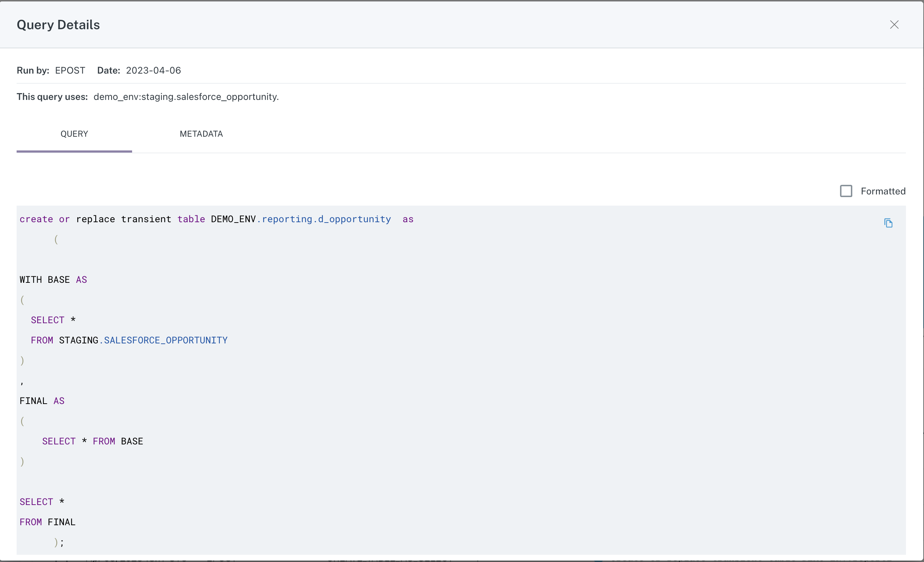The width and height of the screenshot is (924, 562).
Task: Enable the Formatted checkbox
Action: pos(846,191)
